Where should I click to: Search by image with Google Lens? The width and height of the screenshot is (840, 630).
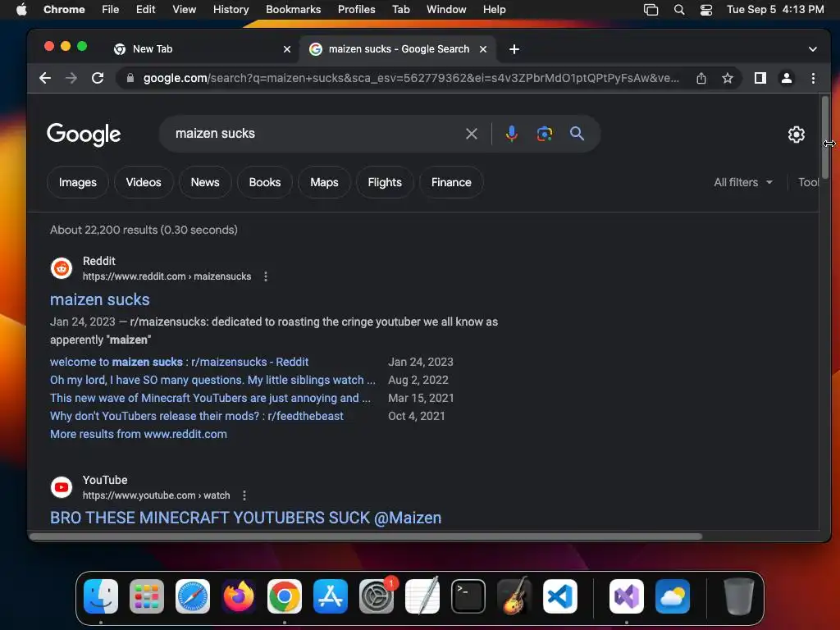545,134
